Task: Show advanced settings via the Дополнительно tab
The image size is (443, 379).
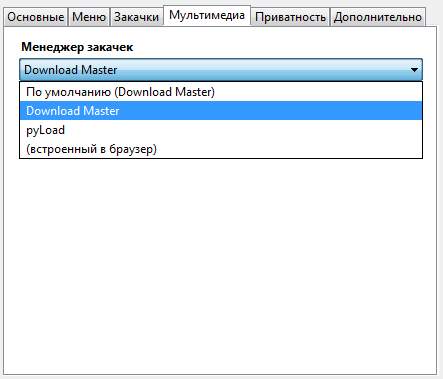Action: [x=378, y=17]
